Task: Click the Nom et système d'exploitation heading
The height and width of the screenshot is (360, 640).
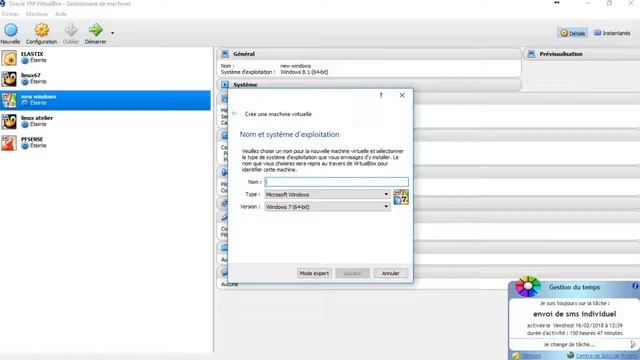Action: pyautogui.click(x=289, y=134)
